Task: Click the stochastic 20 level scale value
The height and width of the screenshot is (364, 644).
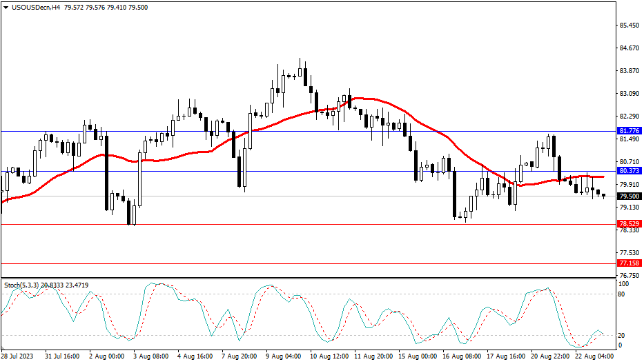Action: click(623, 335)
